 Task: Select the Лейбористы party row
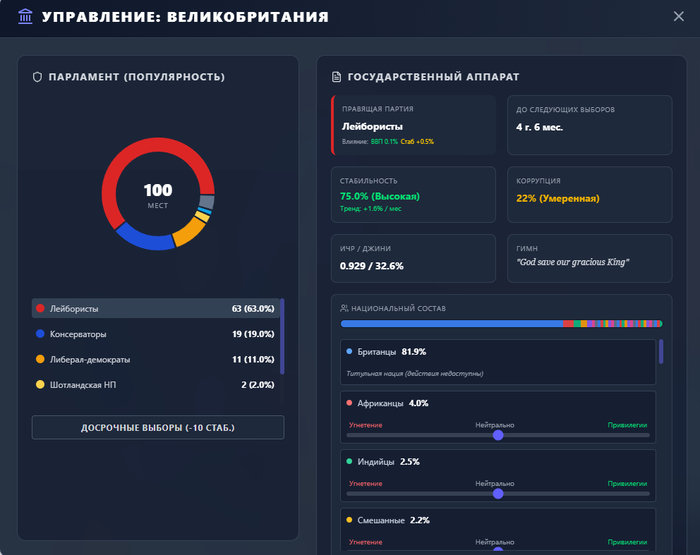[x=155, y=308]
